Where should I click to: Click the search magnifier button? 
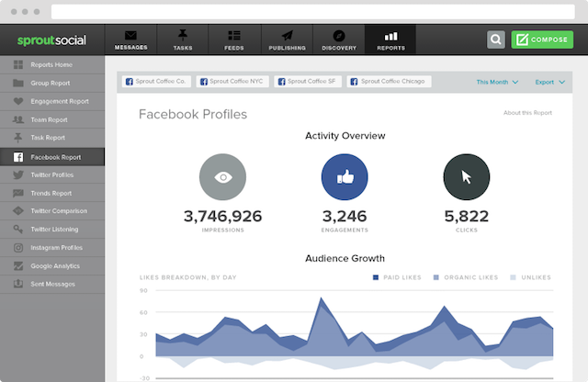(496, 39)
